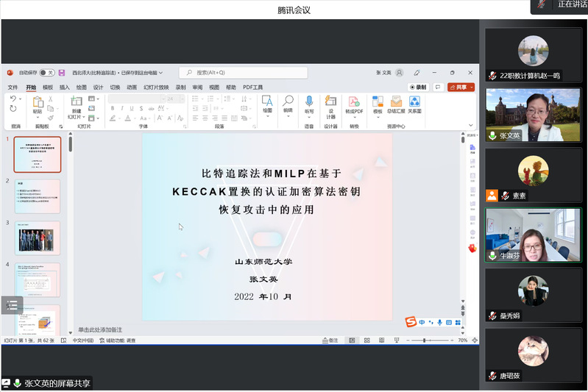This screenshot has height=392, width=588.
Task: Toggle the AutoSave switch
Action: (x=46, y=73)
